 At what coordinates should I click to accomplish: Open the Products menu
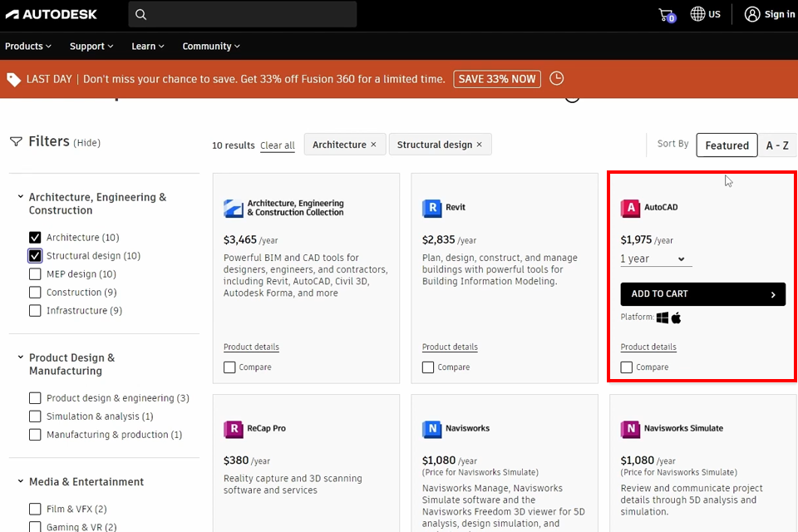[x=28, y=47]
